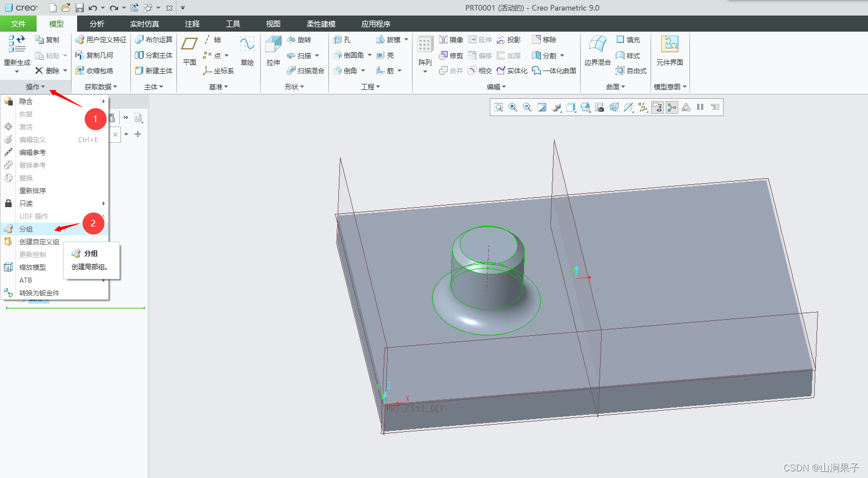Expand the 形状 group dropdown
This screenshot has width=868, height=478.
coord(295,87)
